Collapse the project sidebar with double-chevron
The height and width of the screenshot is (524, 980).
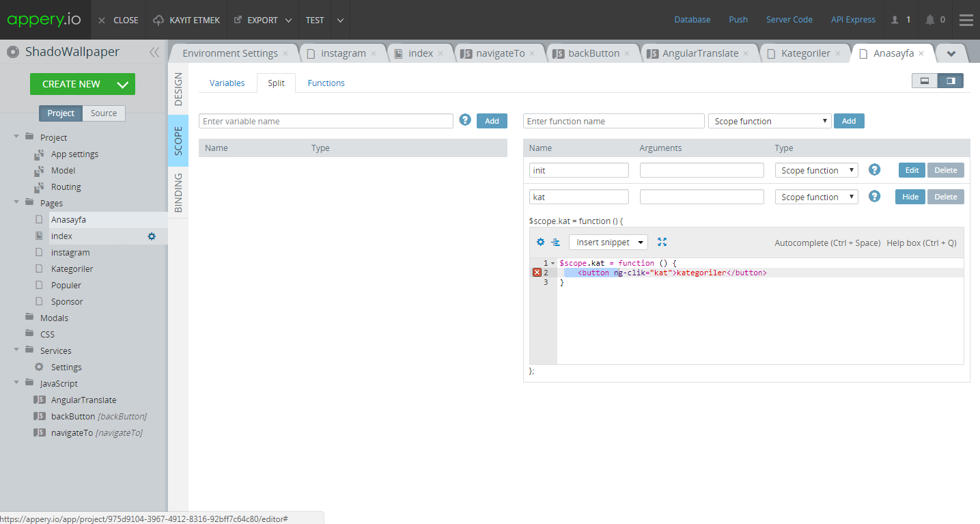coord(154,52)
